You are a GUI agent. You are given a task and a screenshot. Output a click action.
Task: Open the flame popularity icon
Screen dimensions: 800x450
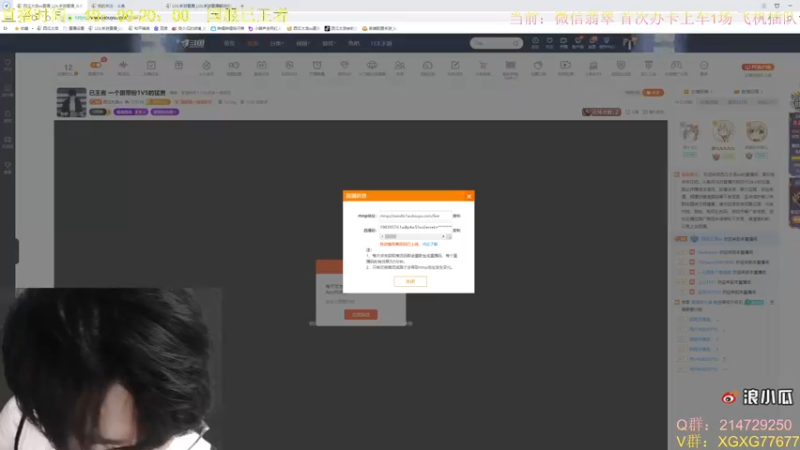coord(206,65)
